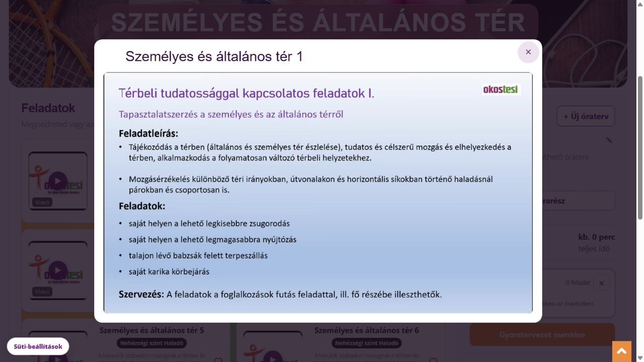Click the okostesi logo in the slide
Screen dimensions: 644x362
point(501,90)
